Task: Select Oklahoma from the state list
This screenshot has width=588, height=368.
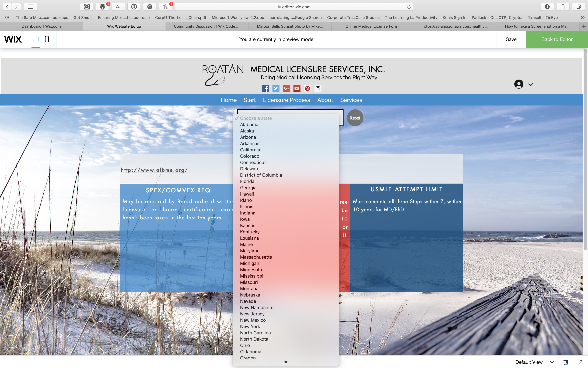Action: (x=286, y=352)
